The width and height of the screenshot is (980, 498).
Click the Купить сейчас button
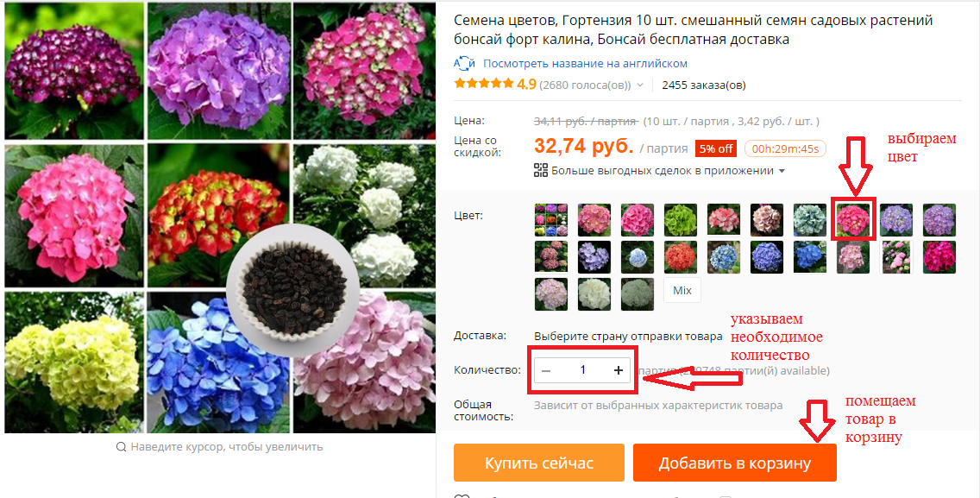[539, 463]
